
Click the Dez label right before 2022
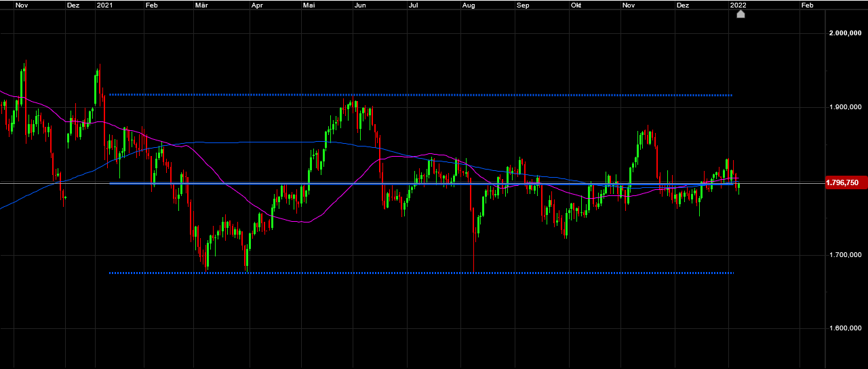coord(683,5)
